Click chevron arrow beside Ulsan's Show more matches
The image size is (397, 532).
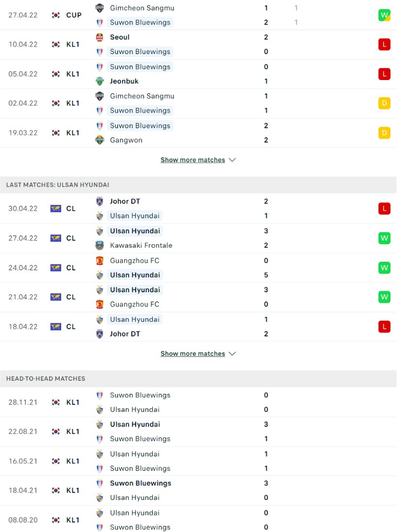(232, 353)
